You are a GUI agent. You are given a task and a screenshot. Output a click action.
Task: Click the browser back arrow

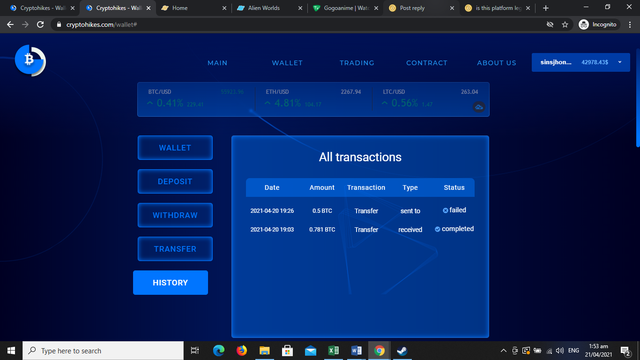point(10,24)
